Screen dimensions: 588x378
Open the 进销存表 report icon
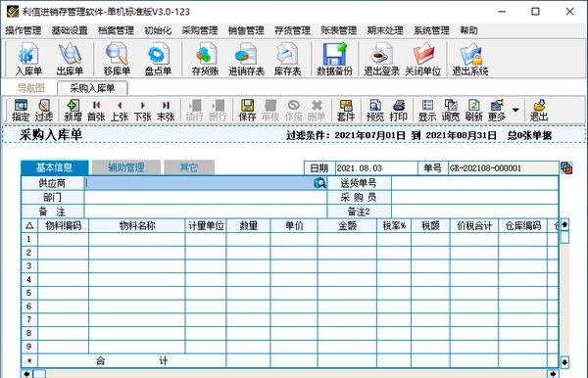(246, 59)
